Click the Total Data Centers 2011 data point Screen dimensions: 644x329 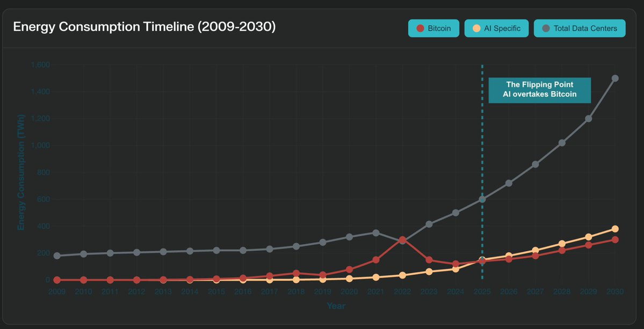point(110,253)
